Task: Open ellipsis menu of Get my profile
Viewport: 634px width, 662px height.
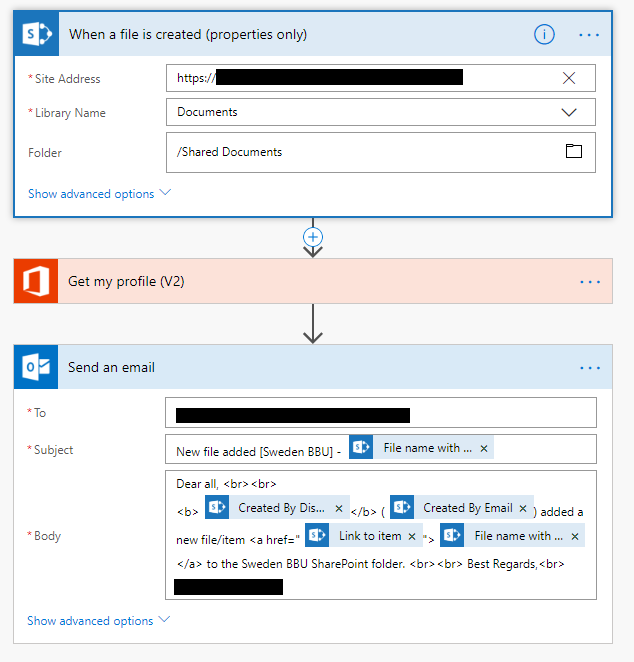Action: (x=590, y=282)
